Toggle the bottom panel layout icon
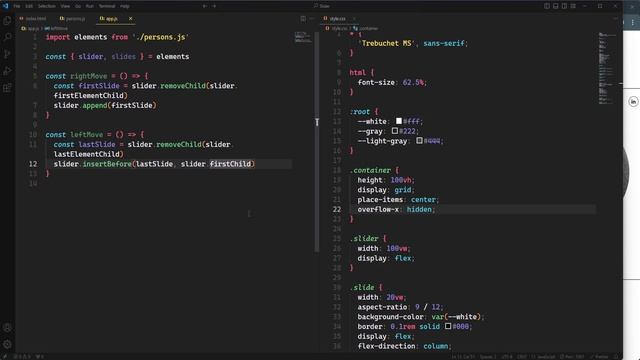Image resolution: width=640 pixels, height=360 pixels. (x=556, y=6)
